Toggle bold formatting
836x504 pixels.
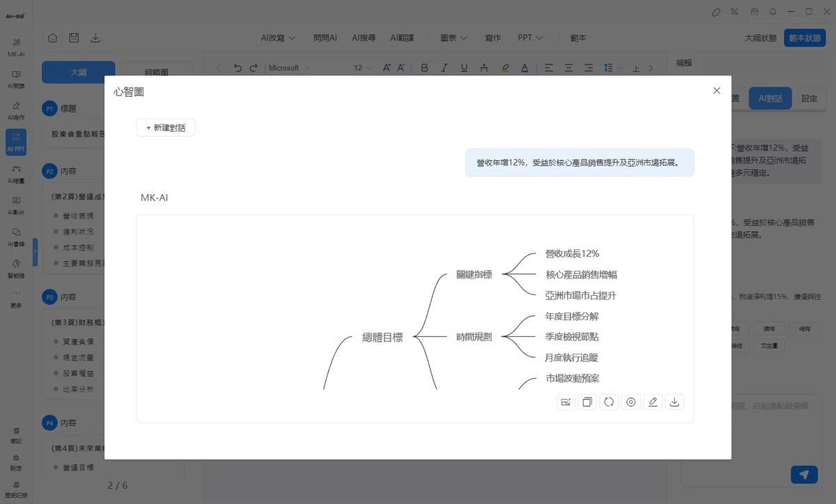pyautogui.click(x=424, y=68)
